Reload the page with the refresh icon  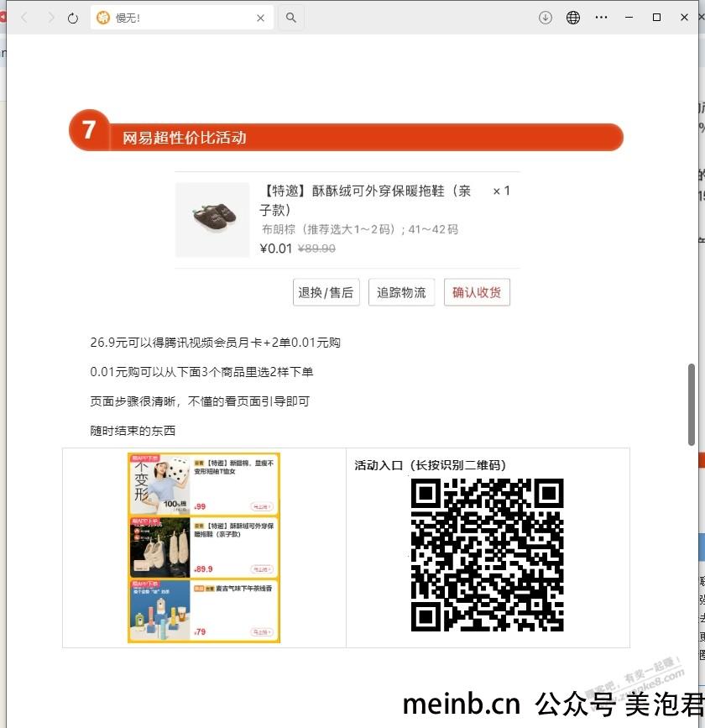pyautogui.click(x=73, y=18)
